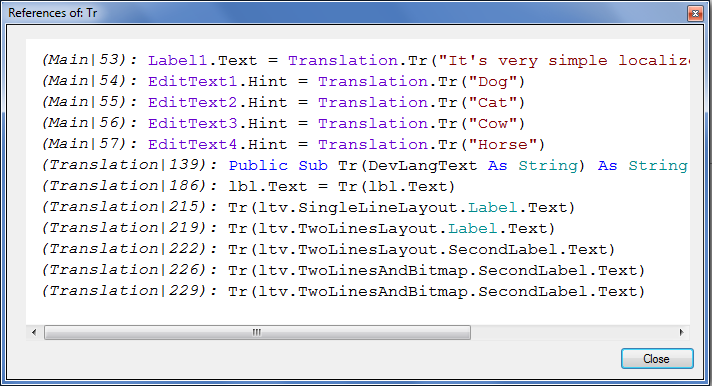Go to (Translation|215) SingleLineLayout line
This screenshot has height=386, width=712.
point(309,207)
